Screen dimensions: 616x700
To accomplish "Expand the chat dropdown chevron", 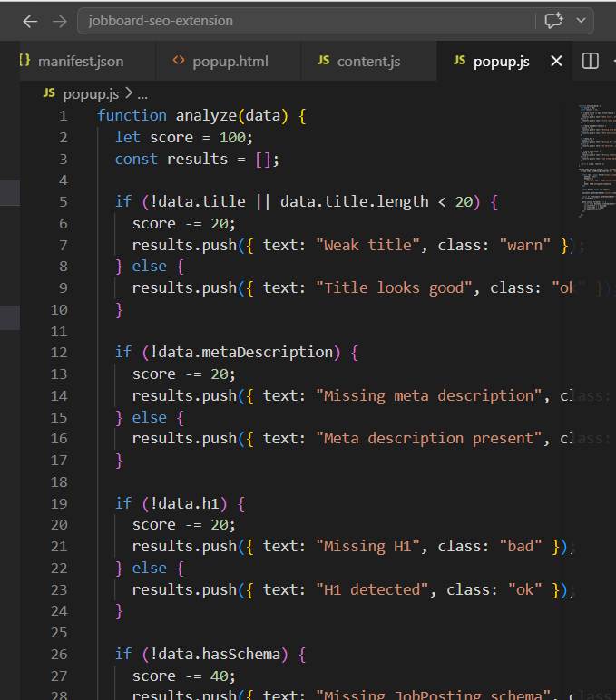I will (x=580, y=21).
